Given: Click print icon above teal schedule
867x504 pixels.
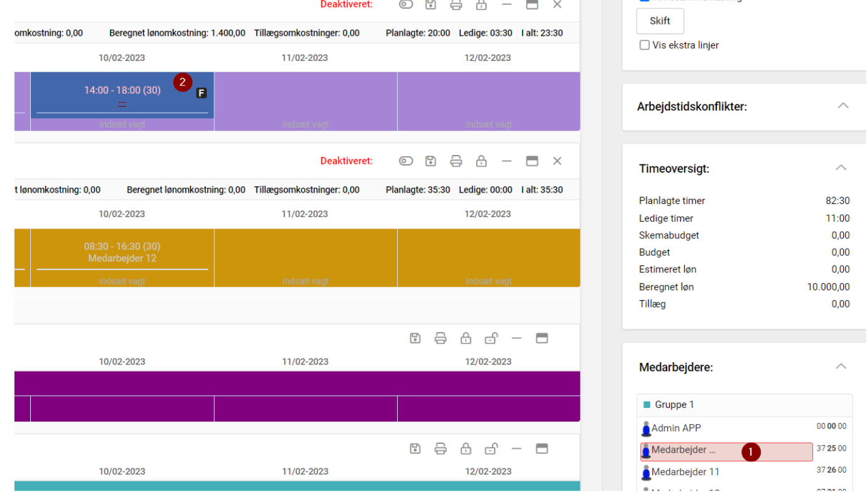Looking at the screenshot, I should coord(440,448).
